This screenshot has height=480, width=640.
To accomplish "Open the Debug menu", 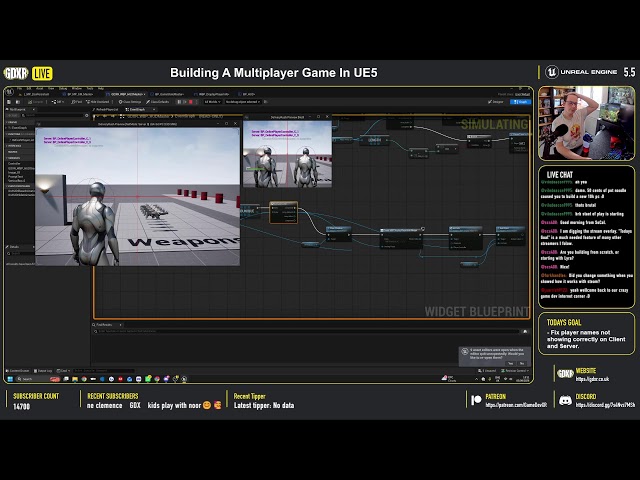I will (63, 88).
